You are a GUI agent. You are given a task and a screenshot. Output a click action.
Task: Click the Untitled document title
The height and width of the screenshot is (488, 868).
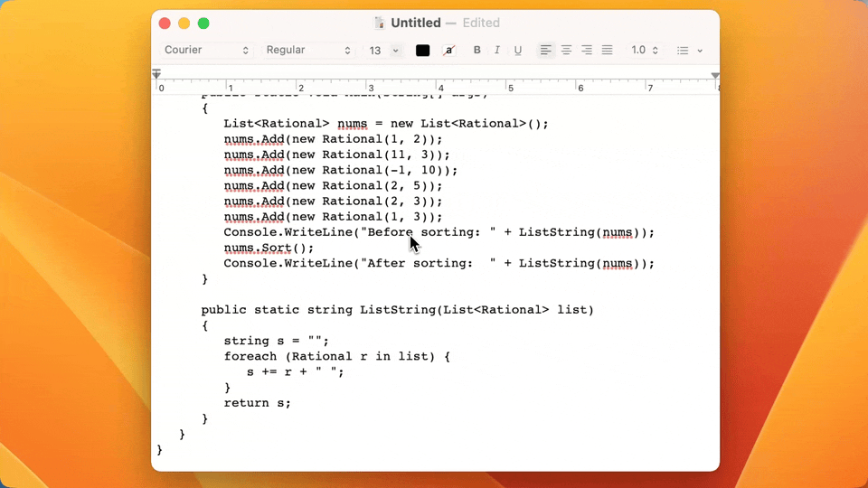click(416, 23)
